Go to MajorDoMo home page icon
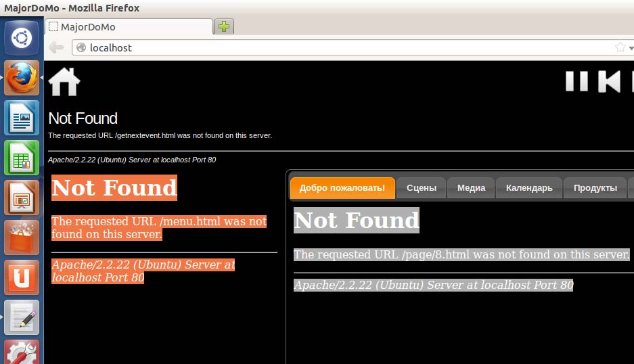 [64, 82]
